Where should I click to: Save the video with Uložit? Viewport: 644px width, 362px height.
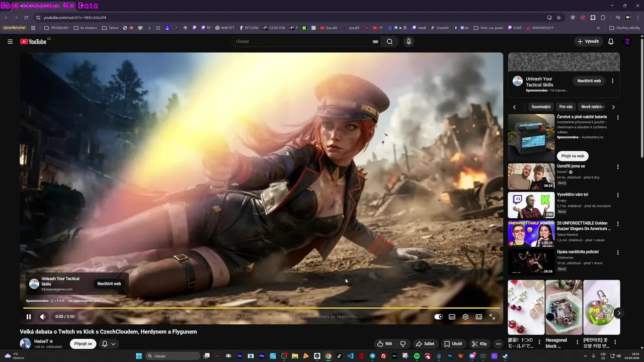[x=453, y=344]
